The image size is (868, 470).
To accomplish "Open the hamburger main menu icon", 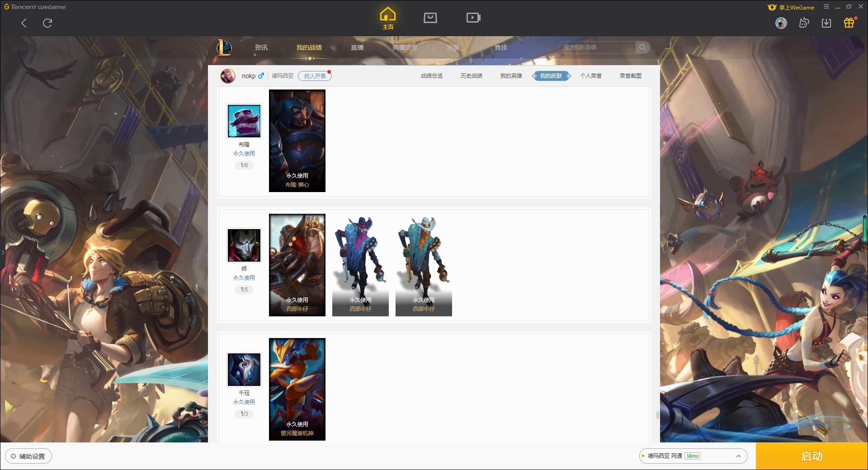I will coord(826,7).
